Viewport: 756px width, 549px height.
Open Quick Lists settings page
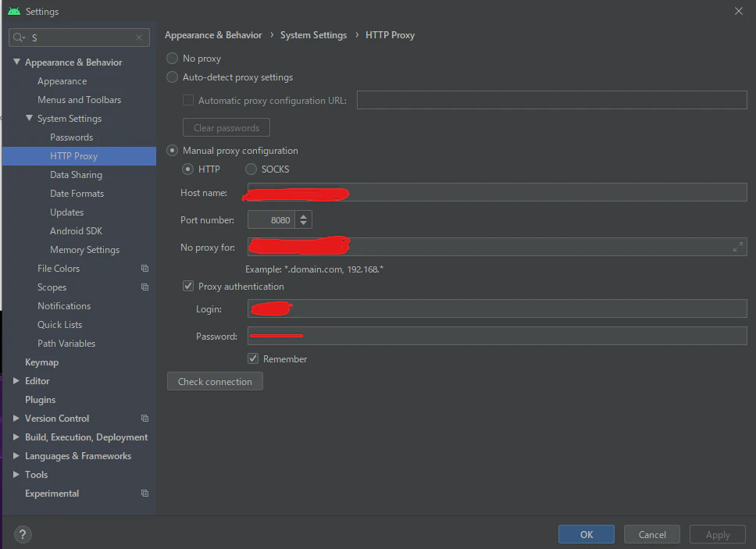click(59, 325)
